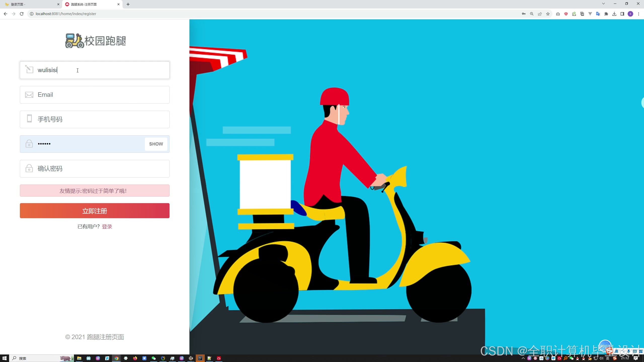Bookmark this page with the star
The width and height of the screenshot is (644, 362).
click(548, 14)
